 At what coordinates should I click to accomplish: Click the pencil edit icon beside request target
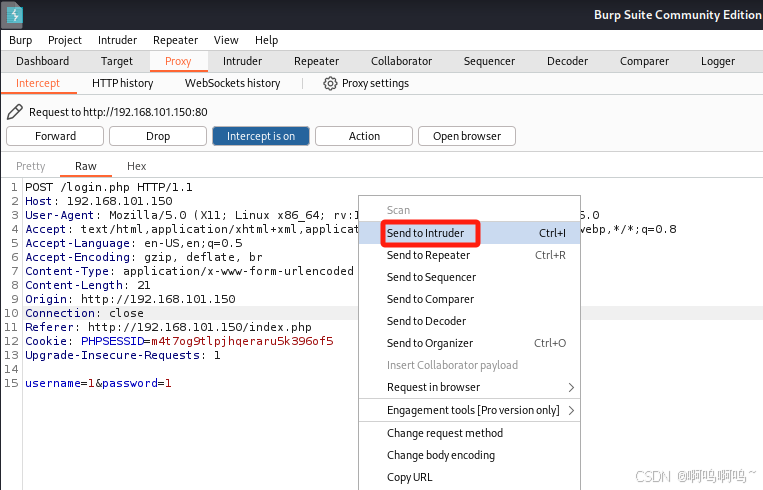15,112
